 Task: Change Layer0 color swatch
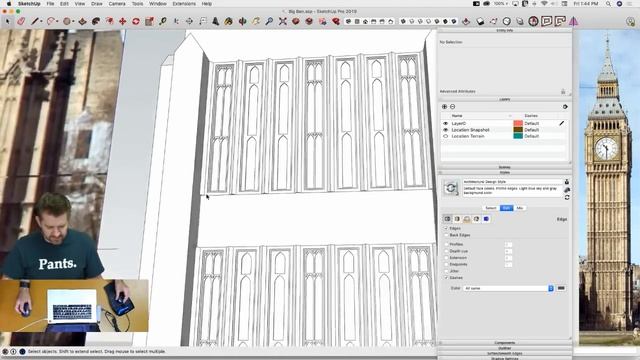[518, 123]
